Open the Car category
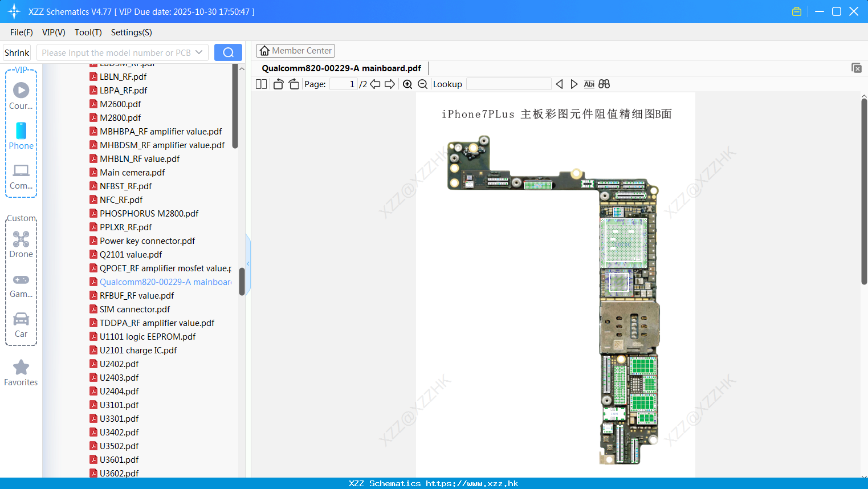The image size is (868, 489). (21, 325)
